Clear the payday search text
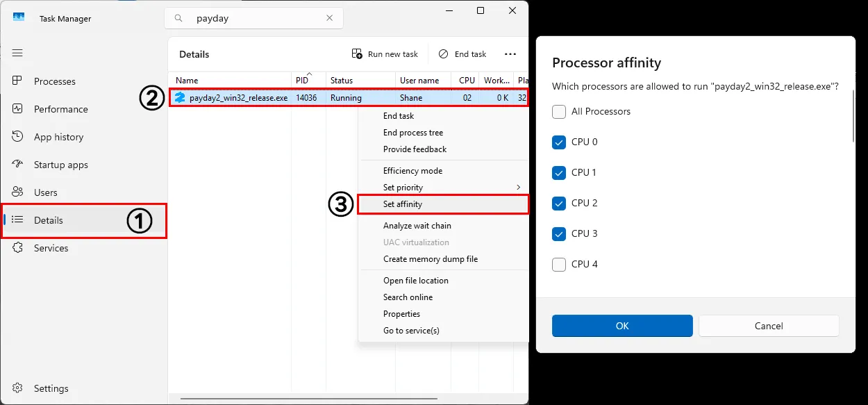The width and height of the screenshot is (868, 405). 330,19
